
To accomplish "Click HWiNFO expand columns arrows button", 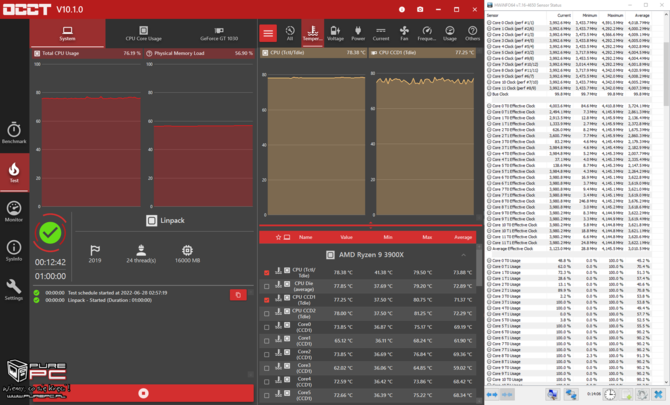I will pyautogui.click(x=492, y=394).
